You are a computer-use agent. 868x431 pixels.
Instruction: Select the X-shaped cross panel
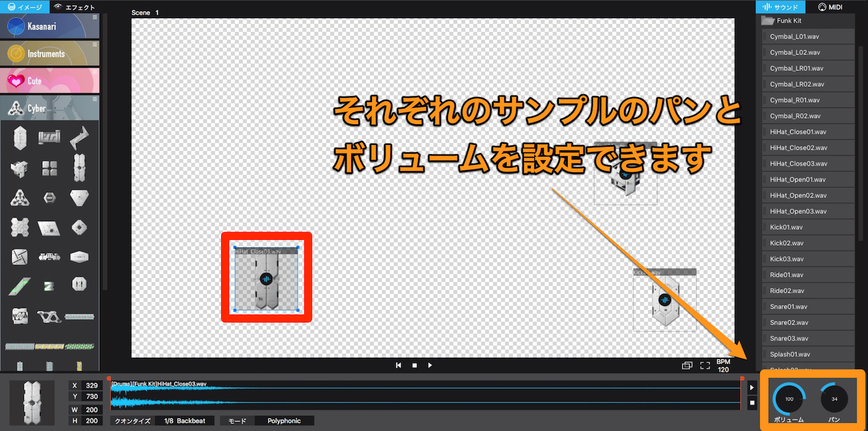coord(19,227)
